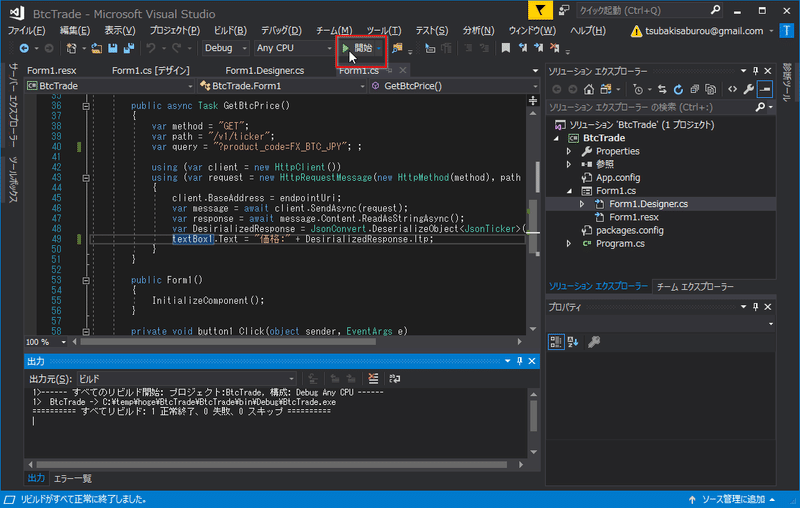Expand the Program.cs tree node

click(x=568, y=244)
